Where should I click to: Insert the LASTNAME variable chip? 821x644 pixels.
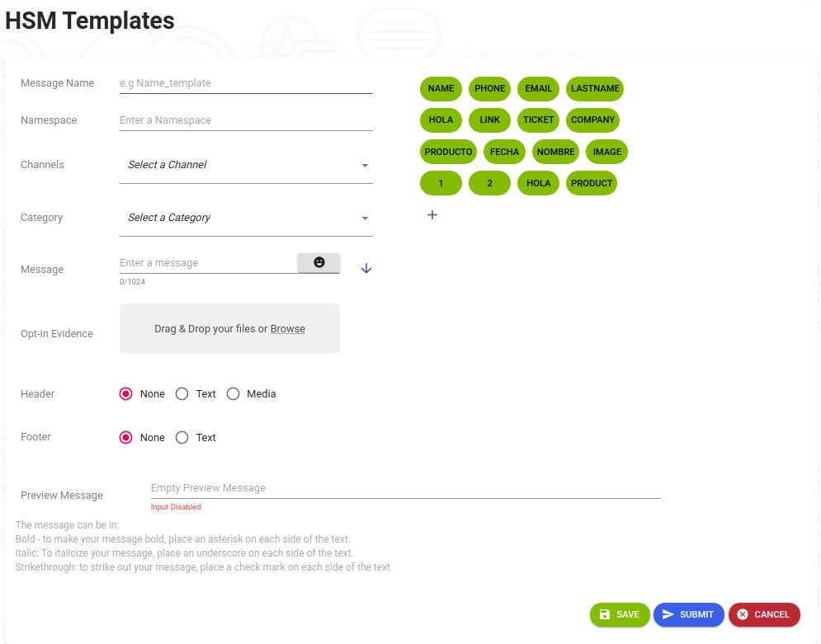[x=594, y=88]
